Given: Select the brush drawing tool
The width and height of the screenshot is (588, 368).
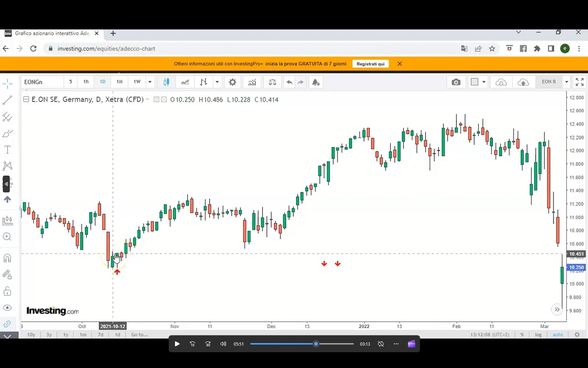Looking at the screenshot, I should coord(7,133).
